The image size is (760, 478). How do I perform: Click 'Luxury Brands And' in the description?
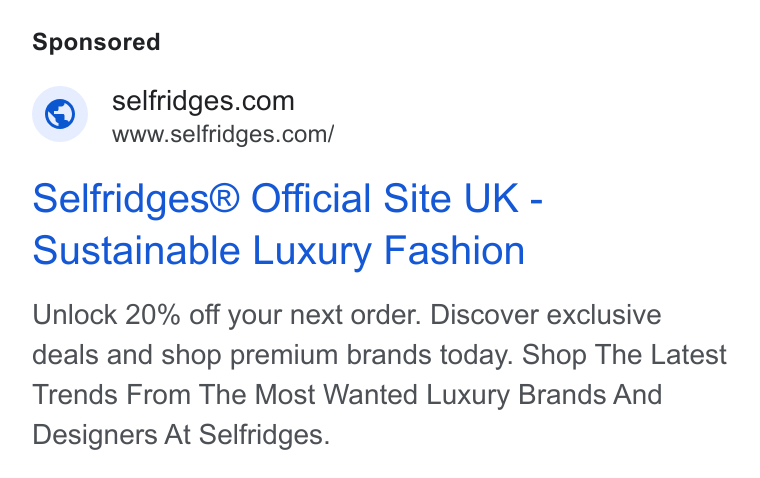544,394
